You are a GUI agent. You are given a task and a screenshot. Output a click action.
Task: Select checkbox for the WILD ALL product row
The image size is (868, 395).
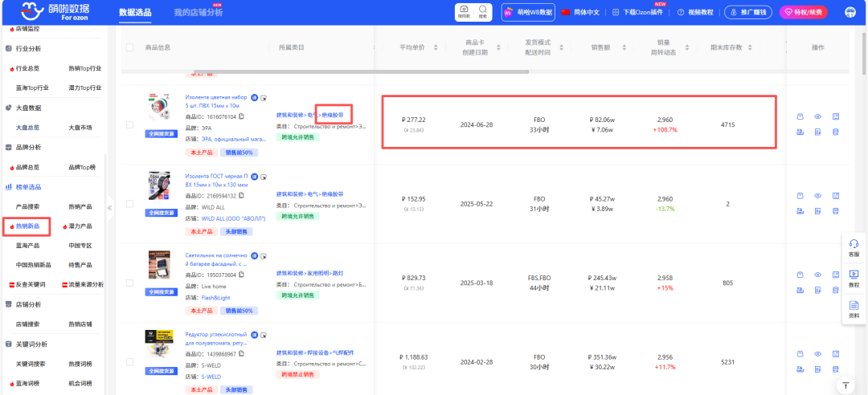pos(130,204)
